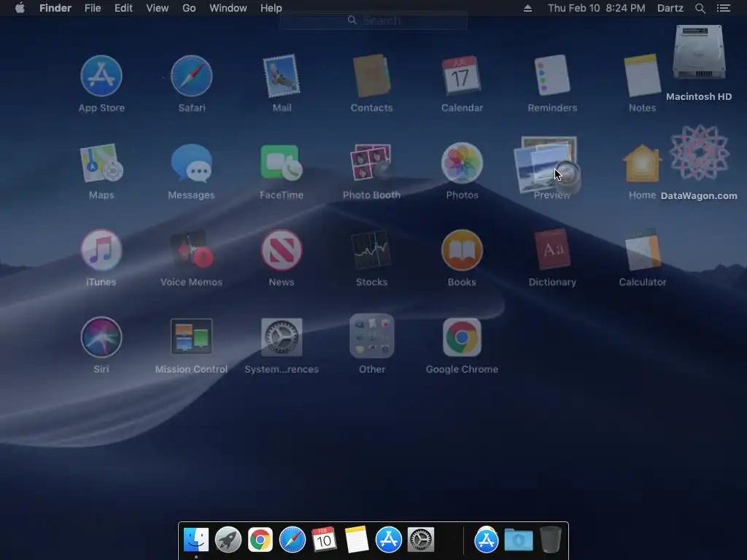The height and width of the screenshot is (560, 747).
Task: Open the Preview app
Action: [x=548, y=166]
